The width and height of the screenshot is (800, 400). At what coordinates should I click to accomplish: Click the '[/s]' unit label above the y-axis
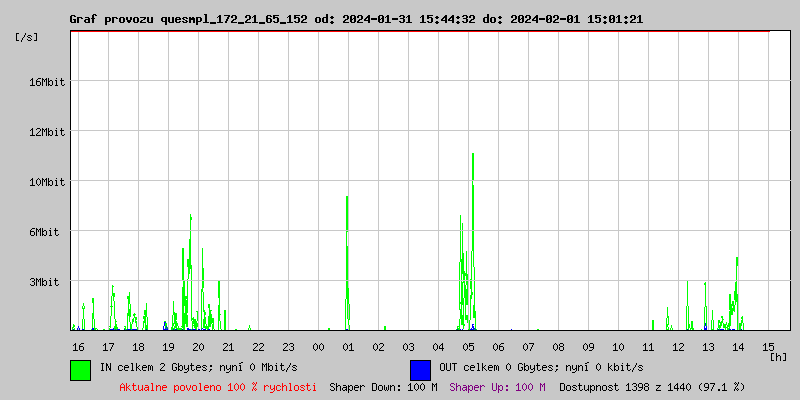coord(27,37)
